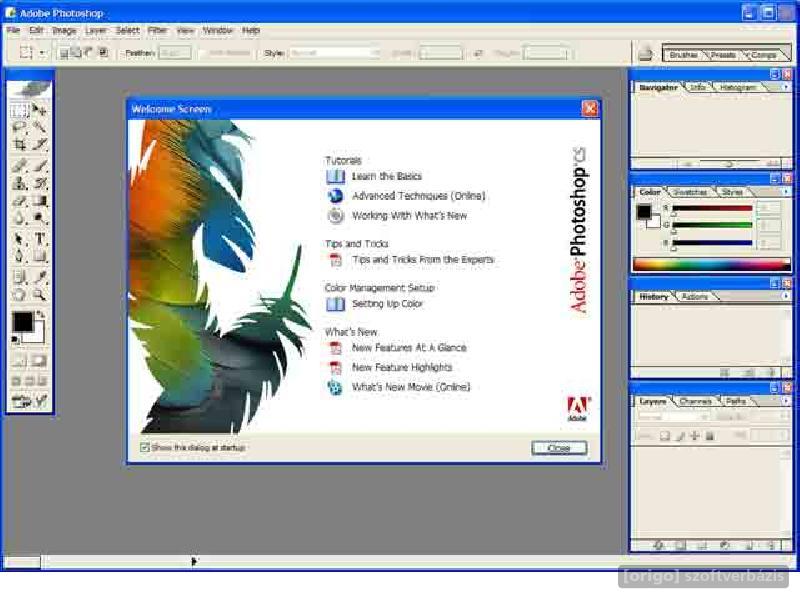
Task: Select the Eyedropper tool
Action: [39, 277]
